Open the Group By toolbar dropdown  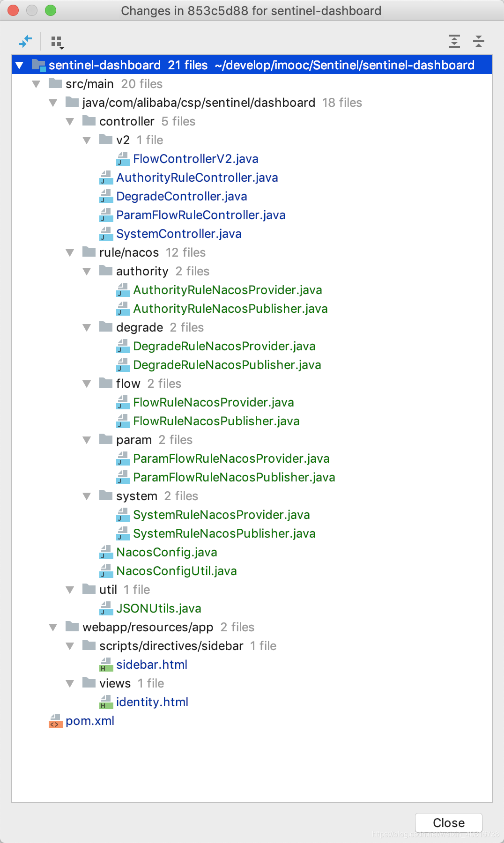pyautogui.click(x=57, y=42)
